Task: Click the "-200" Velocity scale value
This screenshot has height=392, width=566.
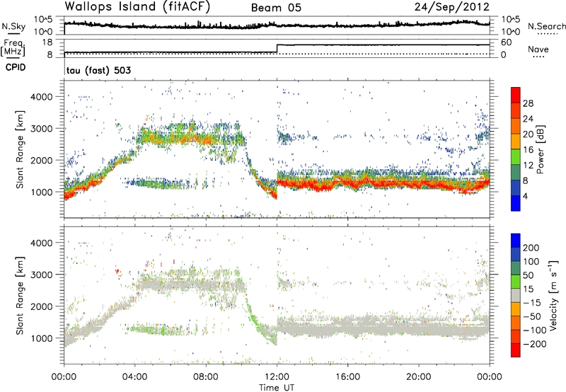Action: pyautogui.click(x=535, y=344)
